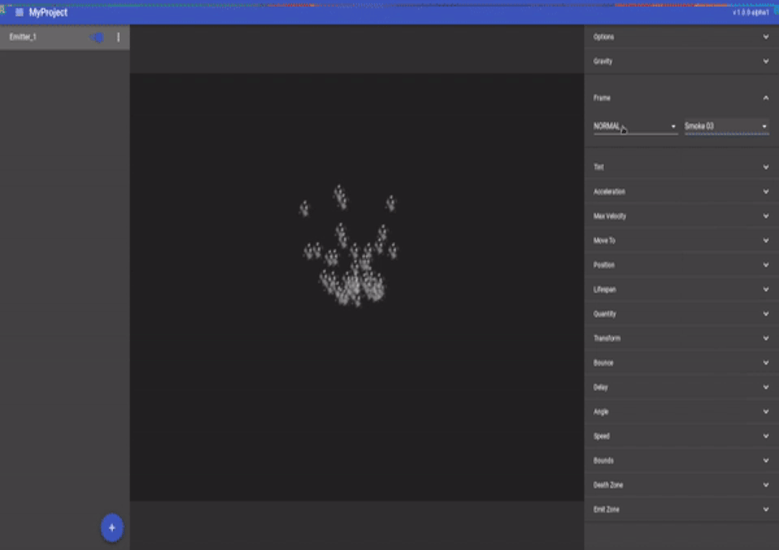The width and height of the screenshot is (779, 550).
Task: Expand the Acceleration panel
Action: click(x=681, y=192)
